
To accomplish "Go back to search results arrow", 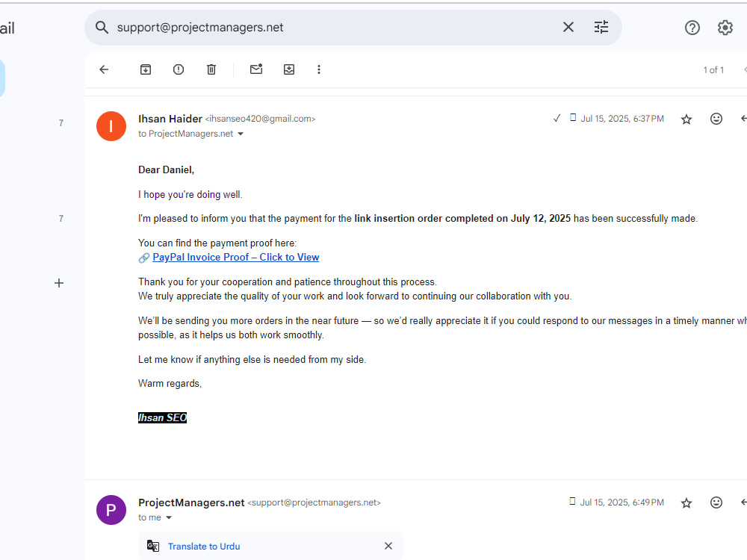I will coord(104,69).
